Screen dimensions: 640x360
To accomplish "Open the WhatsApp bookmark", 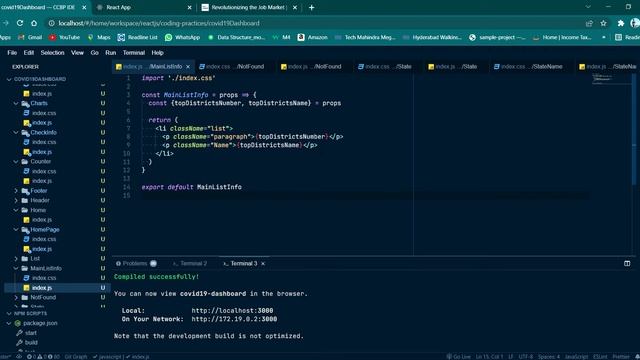I will click(182, 37).
